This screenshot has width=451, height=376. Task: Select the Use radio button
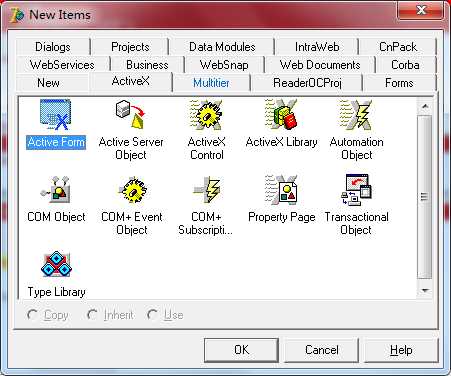tap(152, 315)
